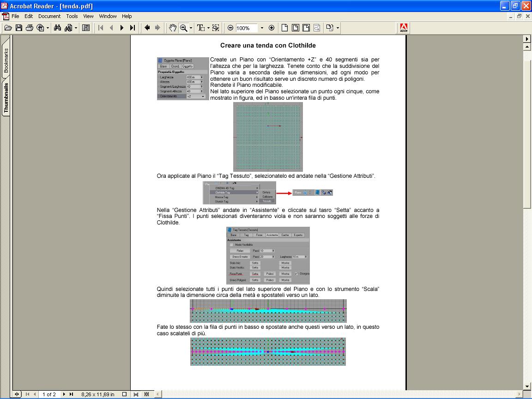The height and width of the screenshot is (399, 532).
Task: Click the Search the Web globe icon
Action: (x=40, y=28)
